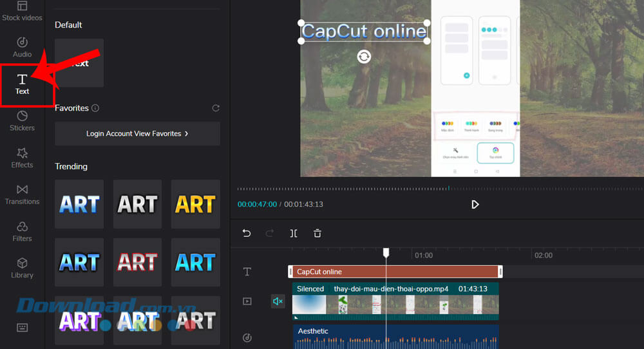This screenshot has width=644, height=349.
Task: Select the CapCut online text clip
Action: click(x=394, y=272)
